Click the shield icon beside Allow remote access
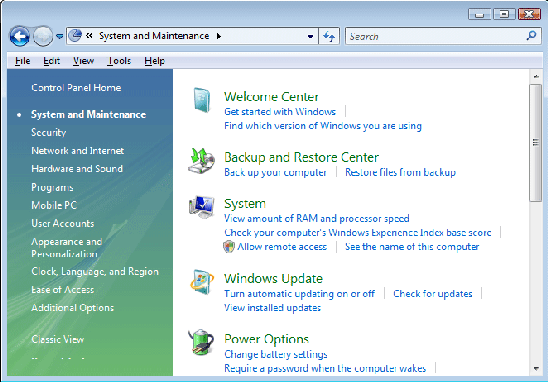The image size is (548, 382). pyautogui.click(x=229, y=247)
